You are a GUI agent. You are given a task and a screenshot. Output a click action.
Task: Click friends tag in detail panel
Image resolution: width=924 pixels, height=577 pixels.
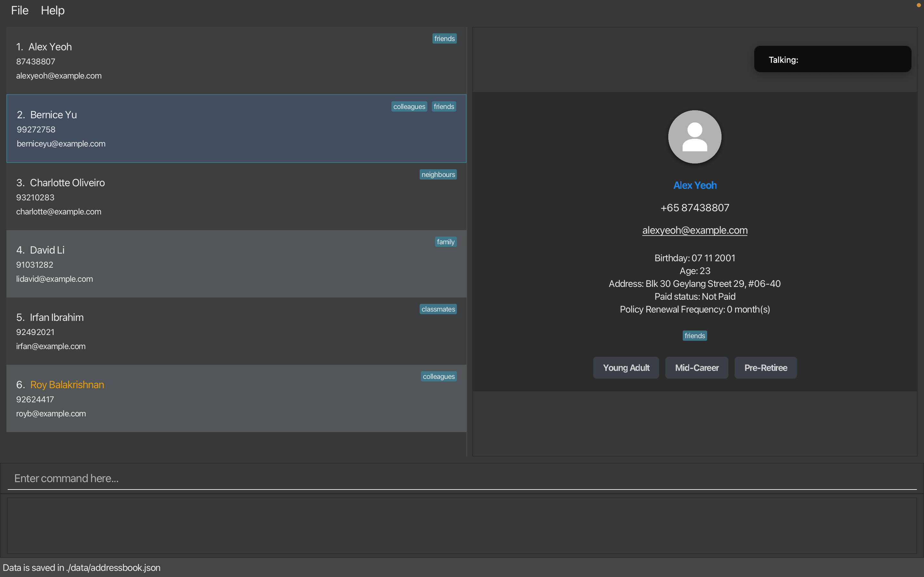pyautogui.click(x=695, y=335)
